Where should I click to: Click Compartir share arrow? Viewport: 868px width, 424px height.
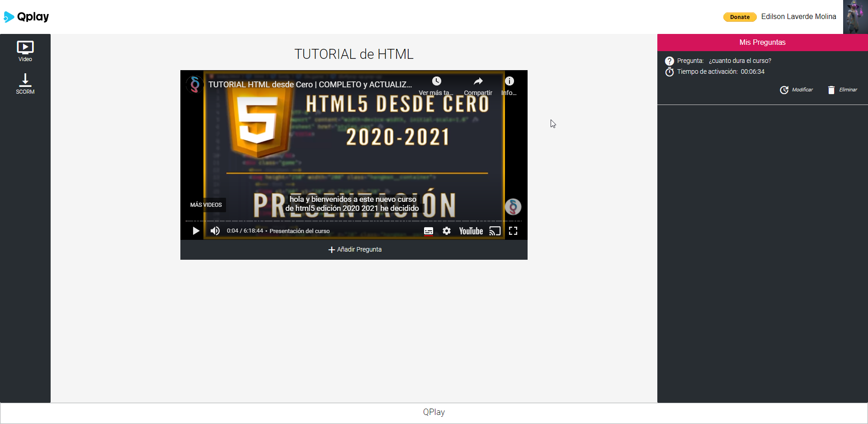tap(478, 81)
